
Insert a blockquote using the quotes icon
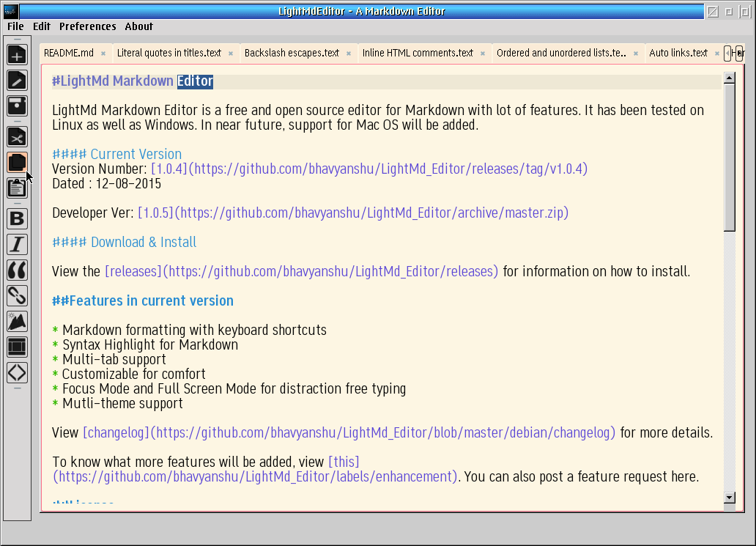click(x=16, y=270)
